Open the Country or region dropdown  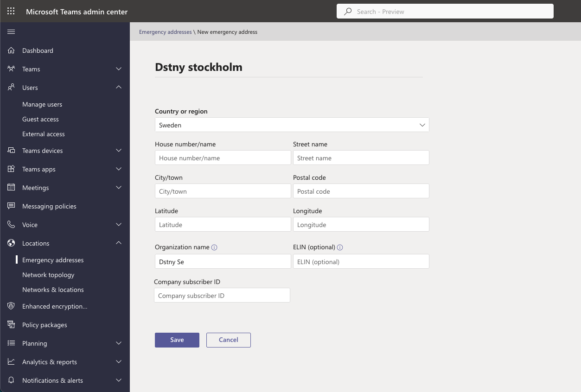pos(292,125)
